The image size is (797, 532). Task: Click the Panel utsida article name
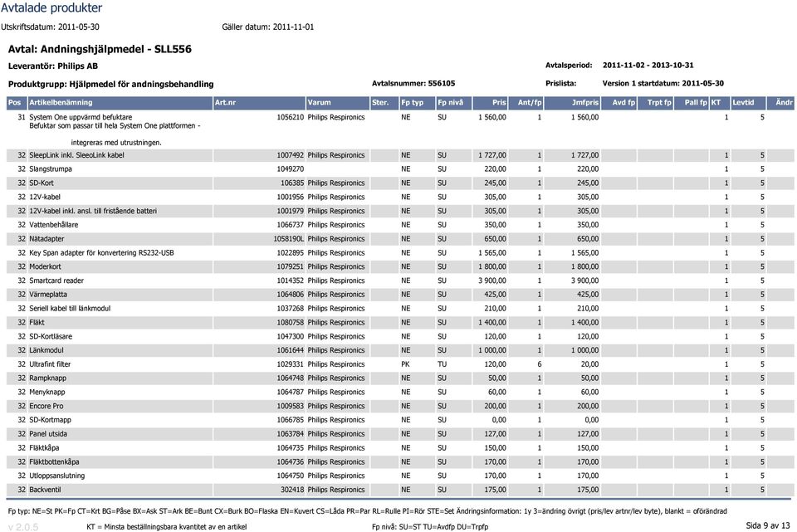[48, 434]
